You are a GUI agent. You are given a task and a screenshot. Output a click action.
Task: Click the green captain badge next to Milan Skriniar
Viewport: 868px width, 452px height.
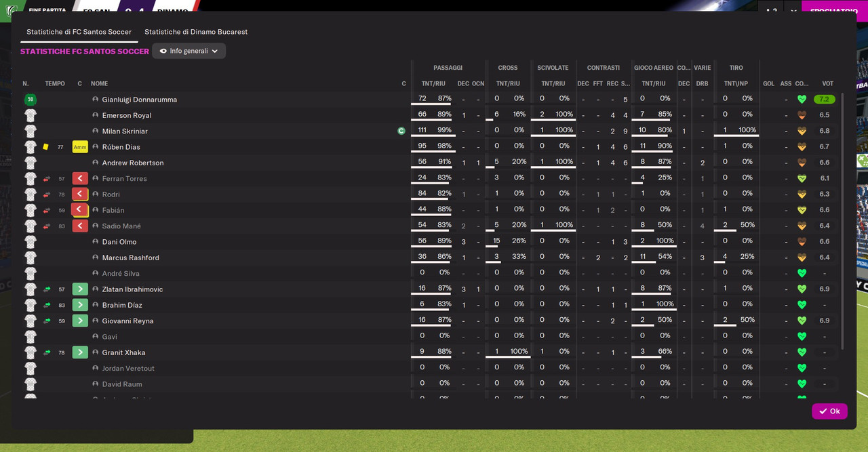pyautogui.click(x=401, y=131)
